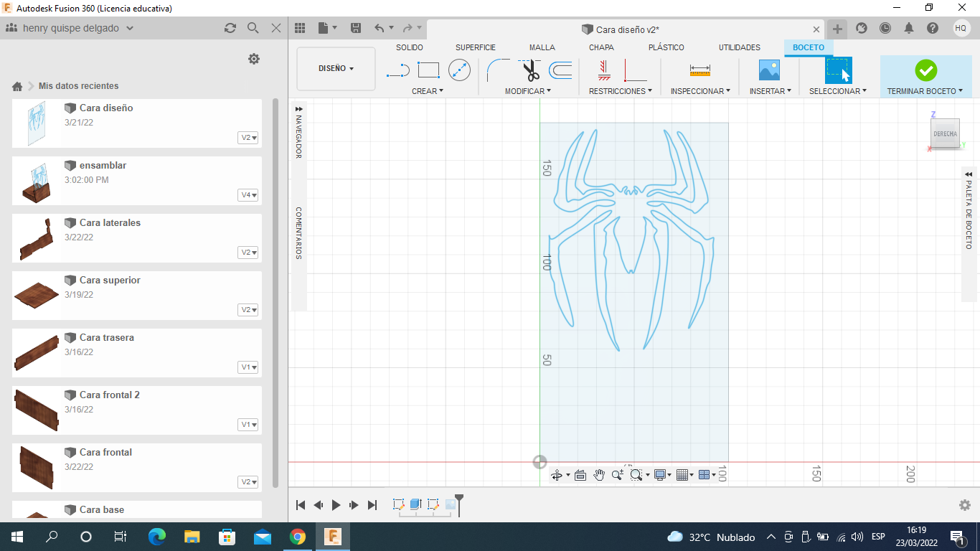The width and height of the screenshot is (980, 551).
Task: Apply the Coincident/hatch constraint icon
Action: point(604,70)
